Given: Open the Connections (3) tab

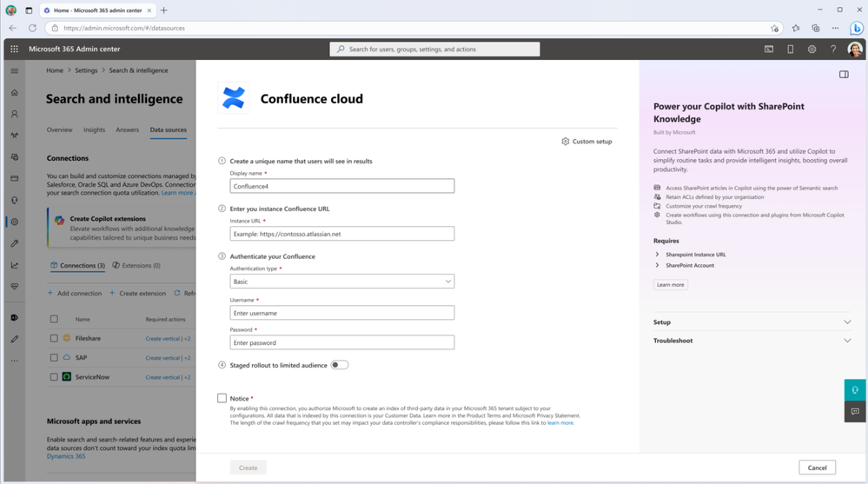Looking at the screenshot, I should click(77, 266).
